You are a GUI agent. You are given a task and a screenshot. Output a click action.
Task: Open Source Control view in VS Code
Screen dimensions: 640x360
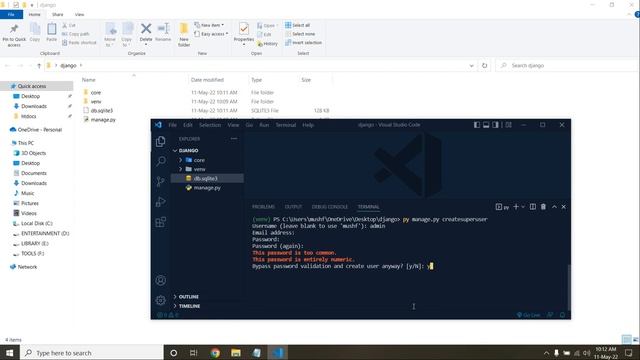[x=161, y=181]
